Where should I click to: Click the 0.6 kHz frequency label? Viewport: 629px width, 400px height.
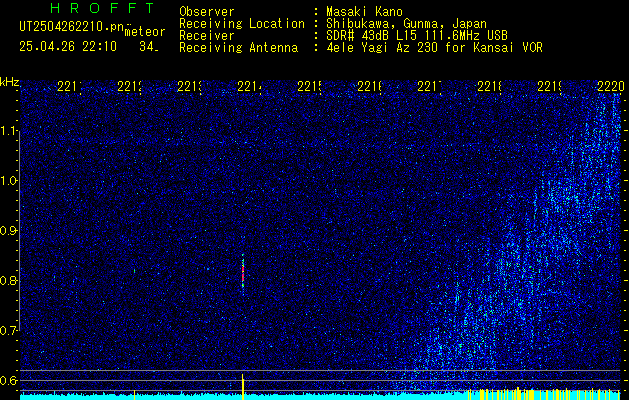click(x=8, y=380)
